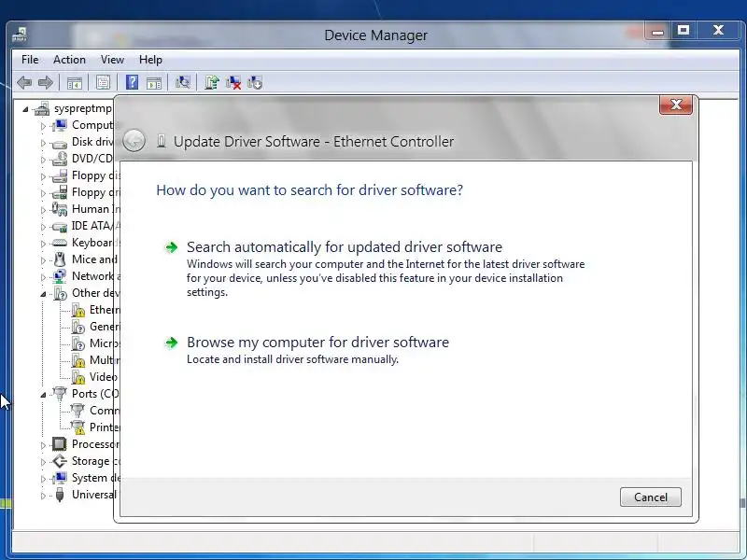Select the Mice and pointing devices icon

point(60,259)
